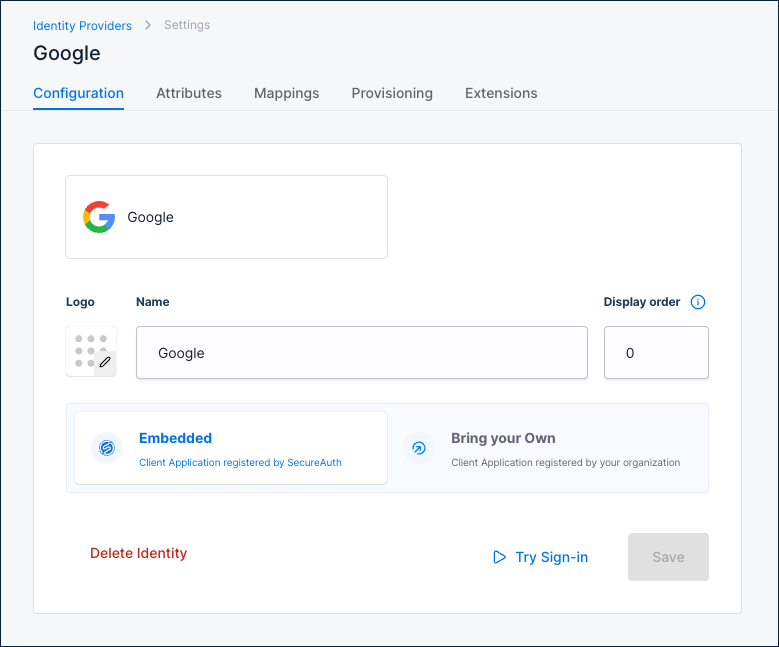The height and width of the screenshot is (647, 779).
Task: Switch to the Attributes tab
Action: (x=189, y=93)
